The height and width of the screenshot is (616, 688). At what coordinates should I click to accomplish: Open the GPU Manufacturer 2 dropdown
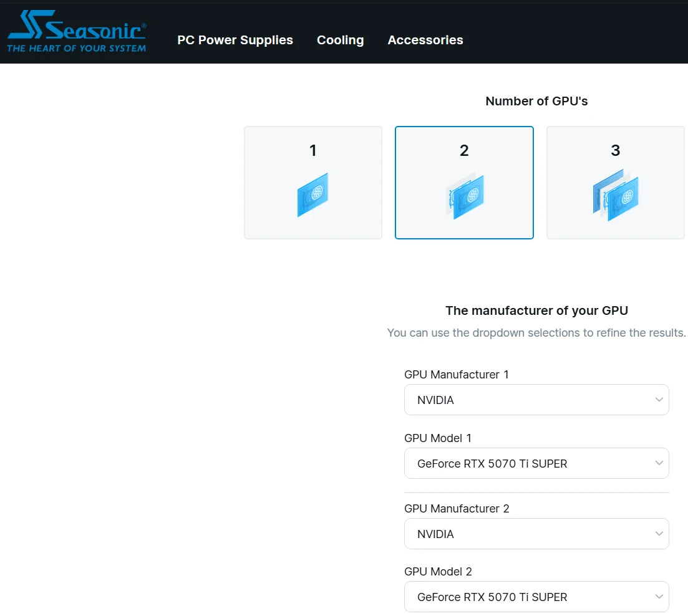click(536, 534)
